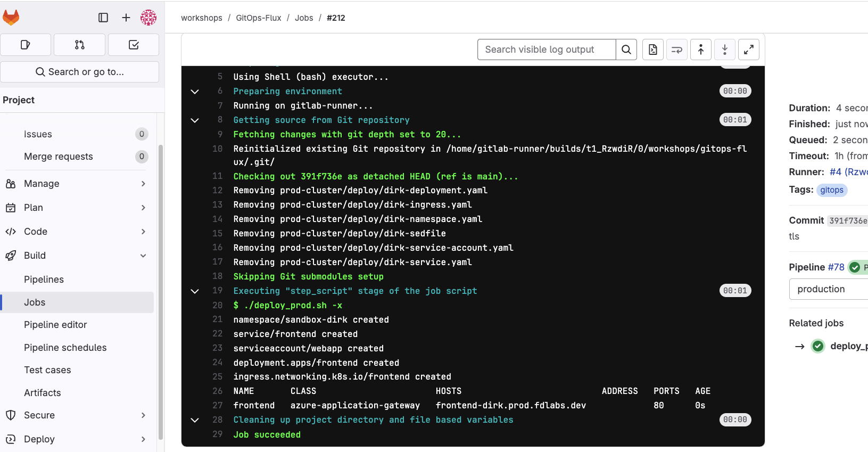Screen dimensions: 868x452
Task: Open Search or go to
Action: tap(80, 72)
